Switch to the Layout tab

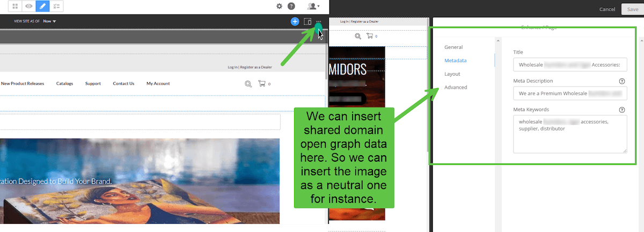tap(452, 74)
